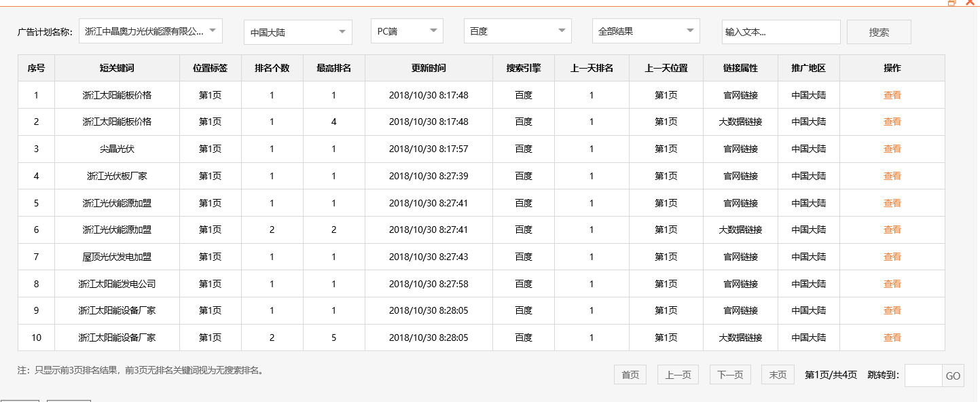View 查看 details for row 10 浙江太阳能设备厂家

click(892, 337)
